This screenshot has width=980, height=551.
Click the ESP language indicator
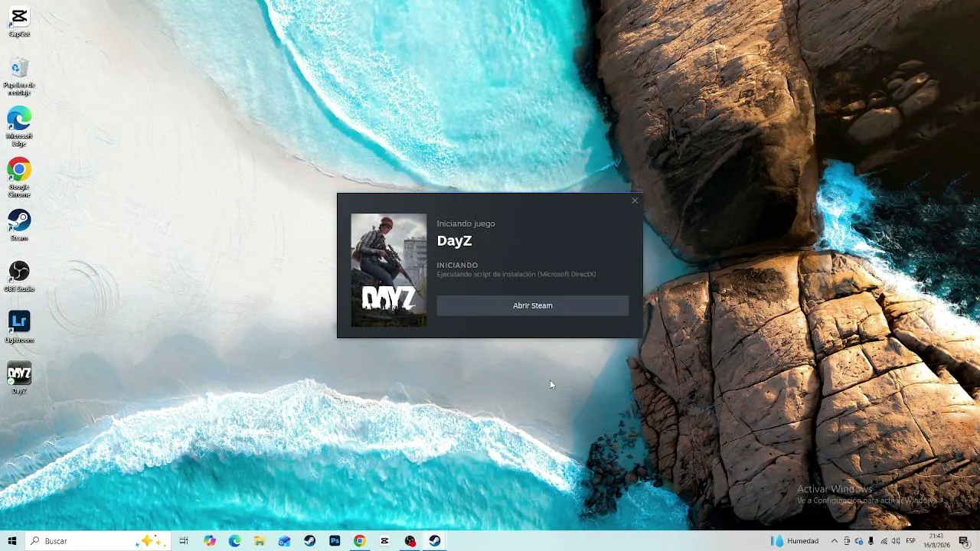pos(911,541)
